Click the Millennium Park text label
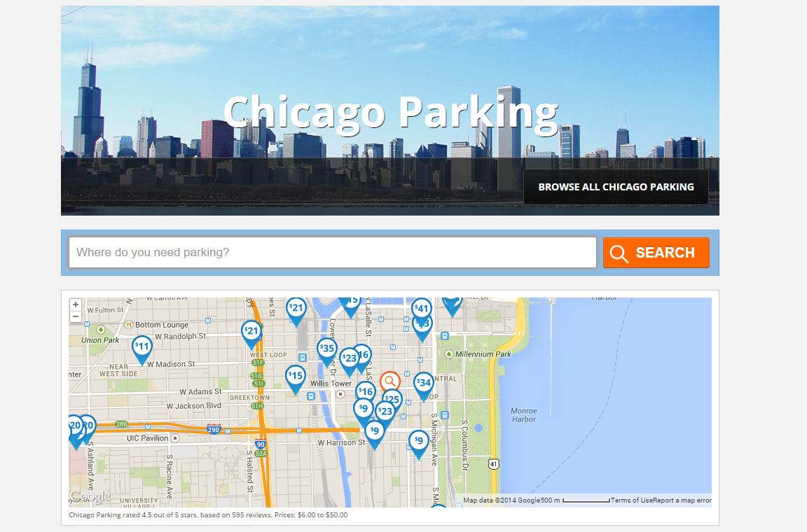 tap(483, 354)
